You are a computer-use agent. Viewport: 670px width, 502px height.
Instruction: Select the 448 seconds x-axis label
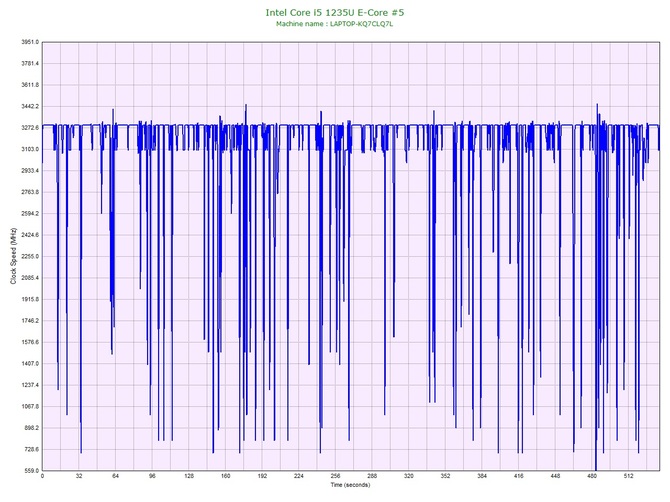[x=555, y=476]
